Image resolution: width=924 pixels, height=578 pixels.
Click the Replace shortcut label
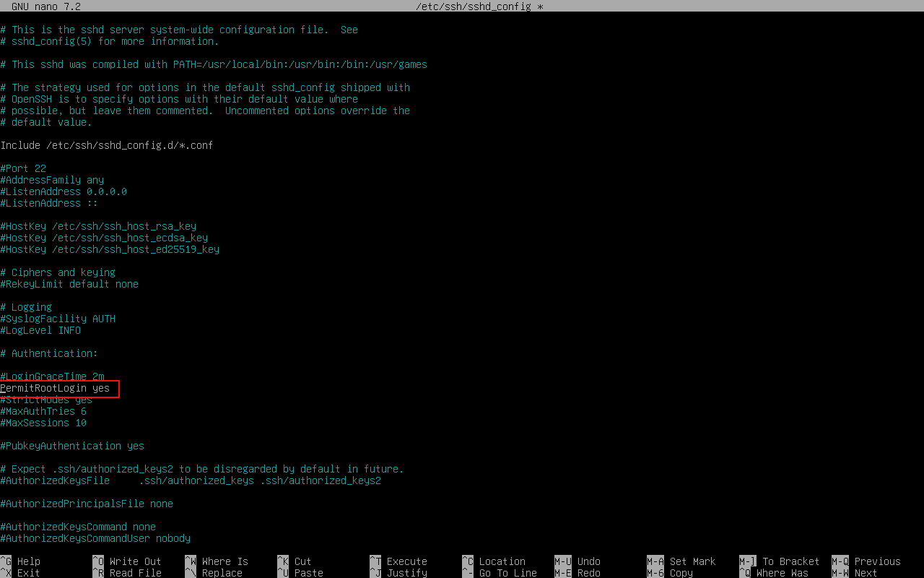point(222,573)
